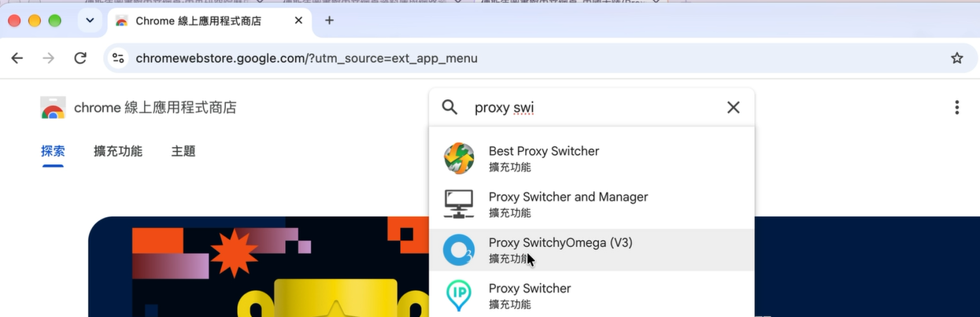Choose the Proxy Switcher suggestion with IP icon
The image size is (980, 317).
coord(592,295)
